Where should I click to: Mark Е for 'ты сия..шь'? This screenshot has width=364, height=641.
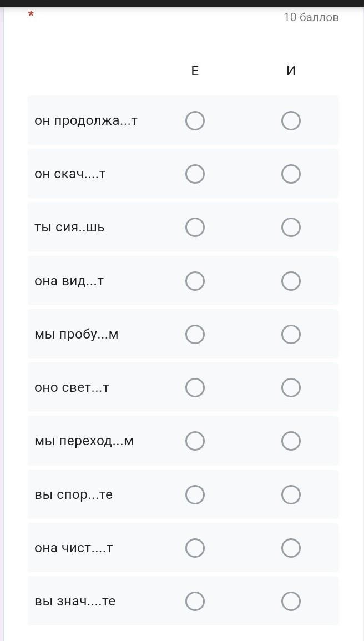pos(195,227)
